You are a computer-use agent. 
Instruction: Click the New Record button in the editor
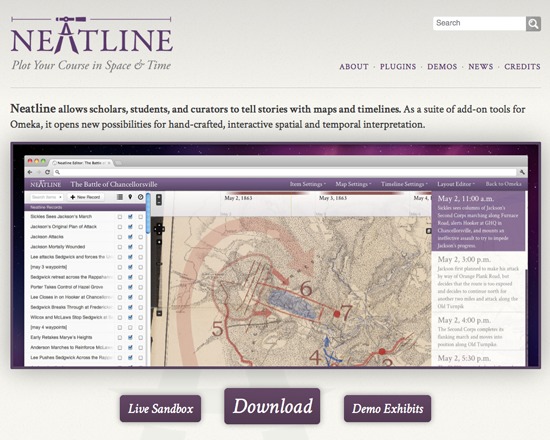85,197
